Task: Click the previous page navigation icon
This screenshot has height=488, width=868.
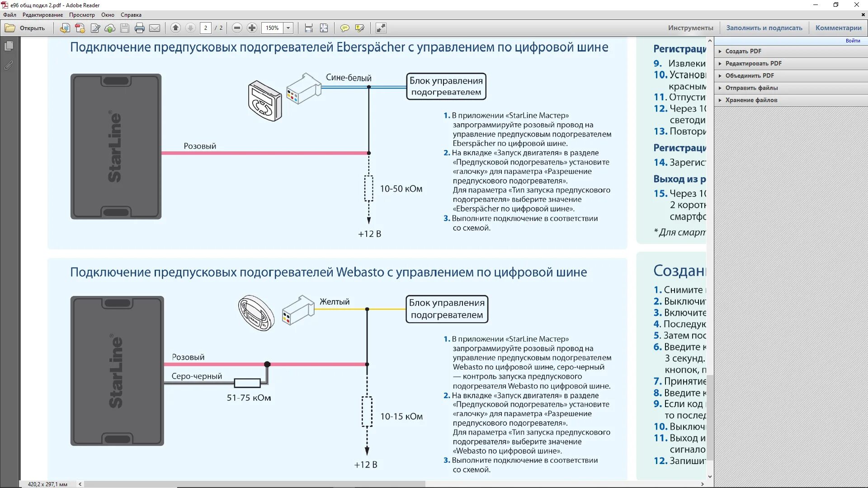Action: pos(175,28)
